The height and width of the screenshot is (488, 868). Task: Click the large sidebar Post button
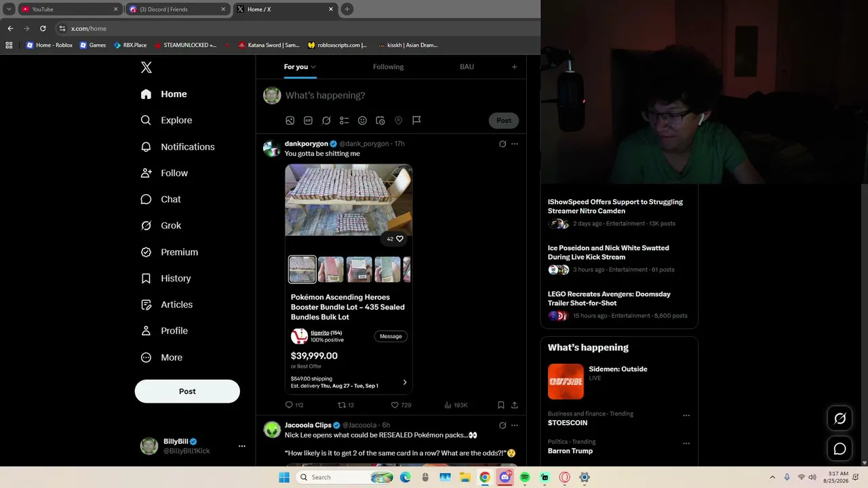click(187, 391)
